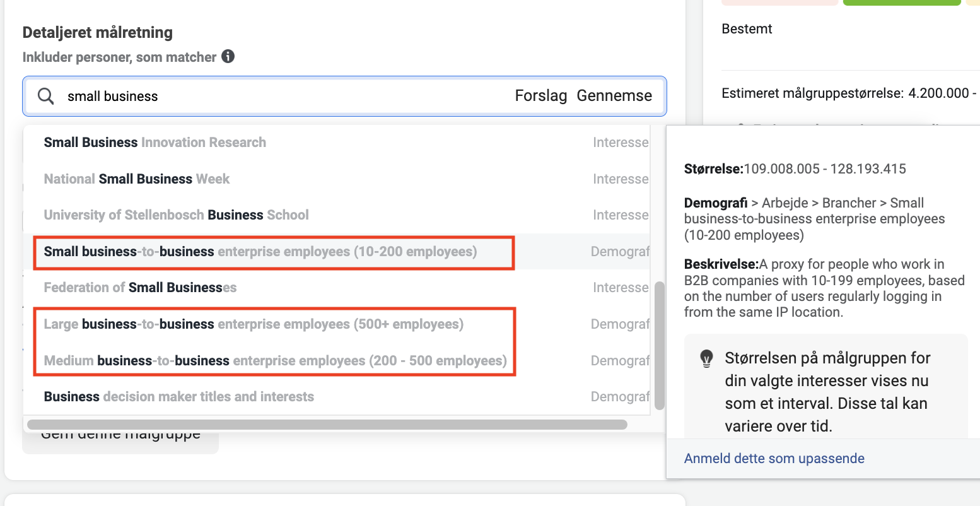Click "Anmeld dette som upassende" link

click(774, 459)
